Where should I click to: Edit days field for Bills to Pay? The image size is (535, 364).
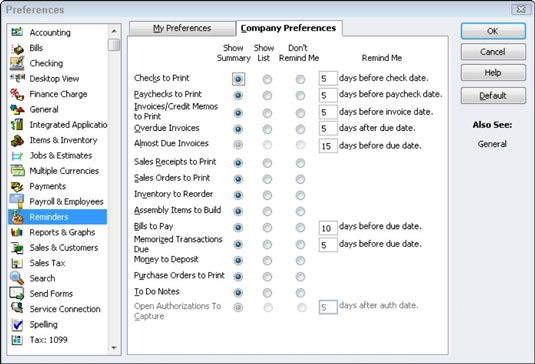point(328,228)
